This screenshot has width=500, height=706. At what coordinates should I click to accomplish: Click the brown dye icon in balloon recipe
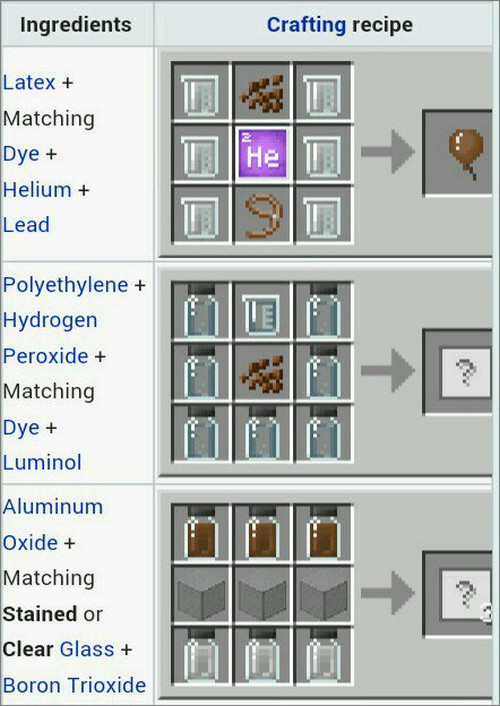(263, 94)
